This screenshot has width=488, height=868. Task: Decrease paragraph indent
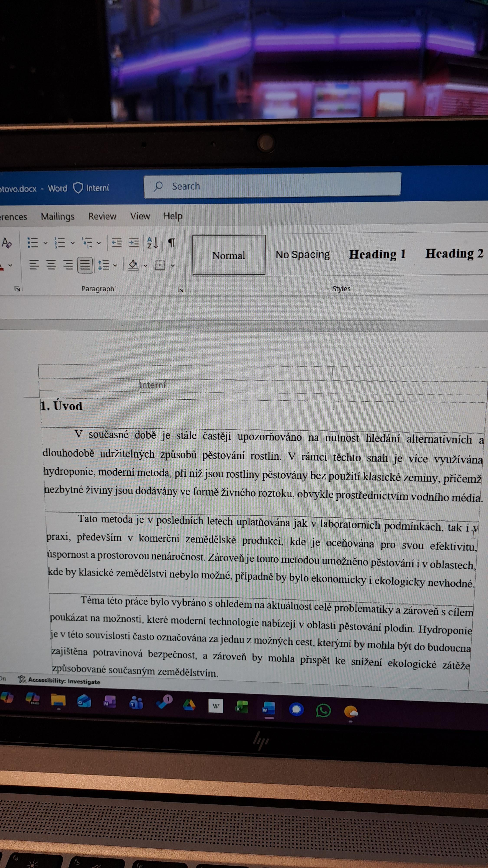pyautogui.click(x=116, y=243)
